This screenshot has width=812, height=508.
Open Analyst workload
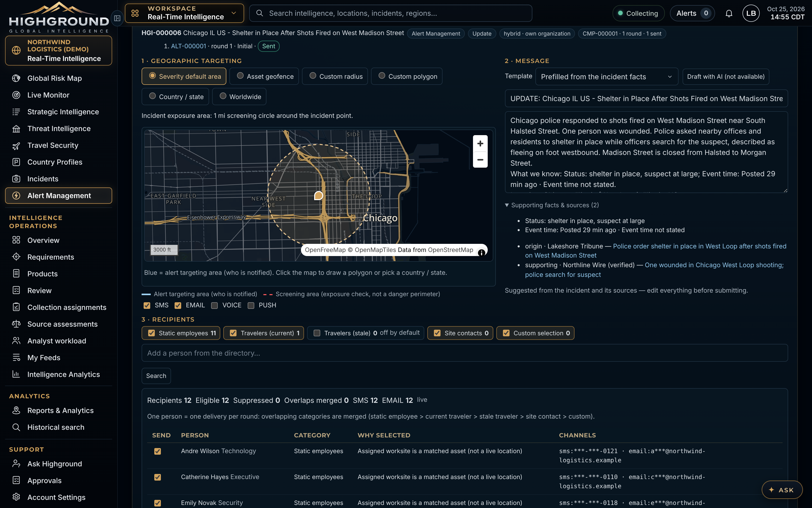tap(59, 341)
